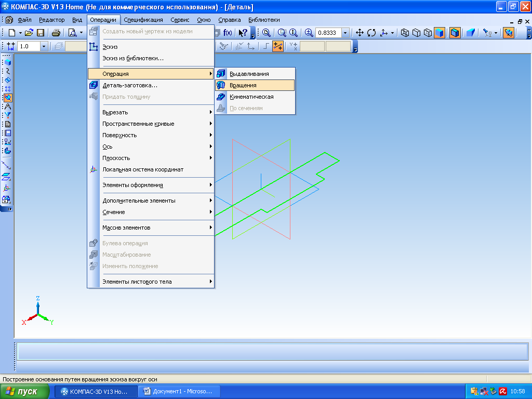Toggle shaded with edges display mode
The image size is (532, 399).
(x=455, y=33)
